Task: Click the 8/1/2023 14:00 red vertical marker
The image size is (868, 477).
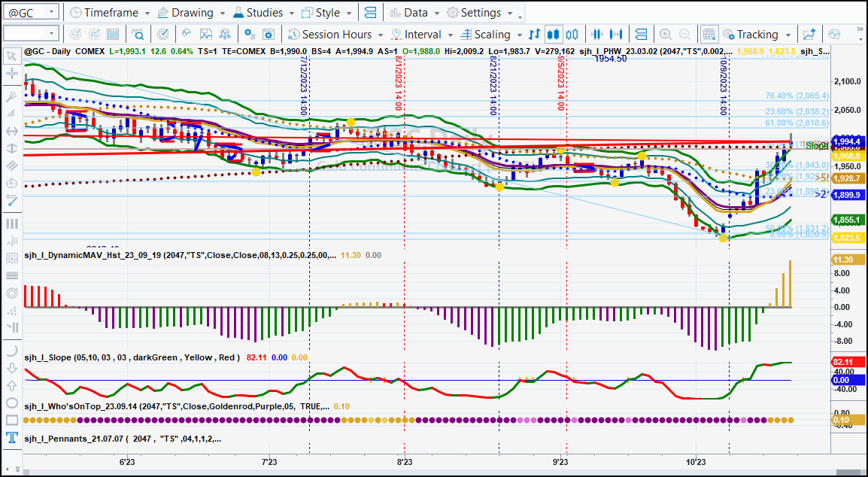Action: [x=398, y=84]
